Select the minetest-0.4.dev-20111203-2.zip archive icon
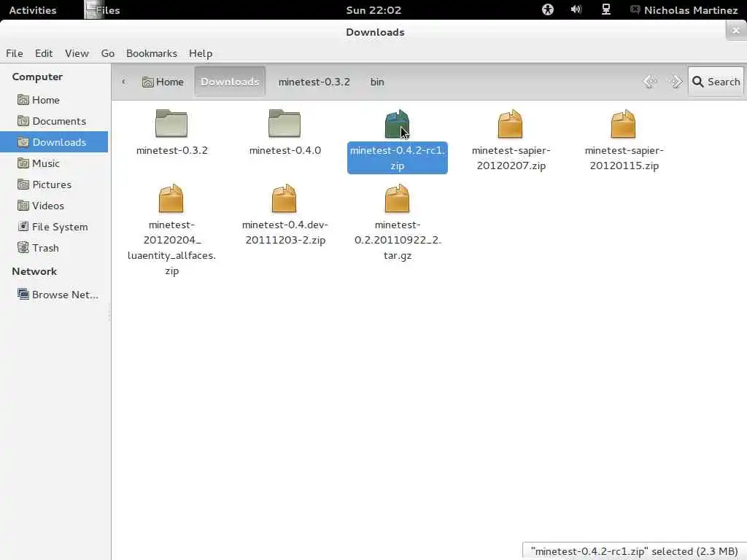 point(284,198)
